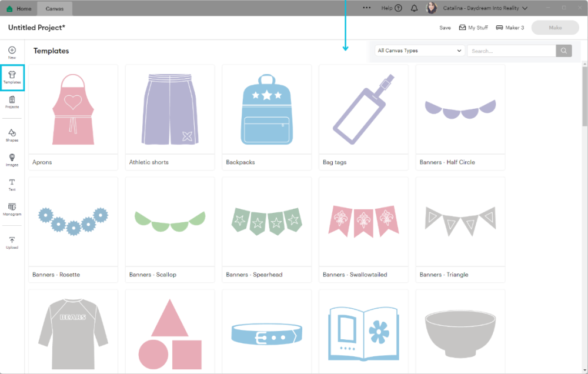Select the gray BEARS shirt template
The height and width of the screenshot is (374, 588).
tap(73, 332)
